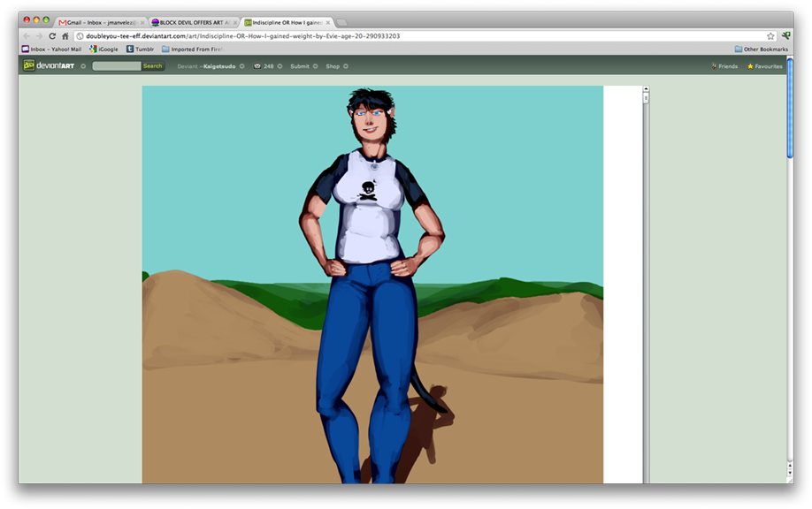Expand the dropdown next to the deviantART logo
The width and height of the screenshot is (812, 509).
[83, 66]
